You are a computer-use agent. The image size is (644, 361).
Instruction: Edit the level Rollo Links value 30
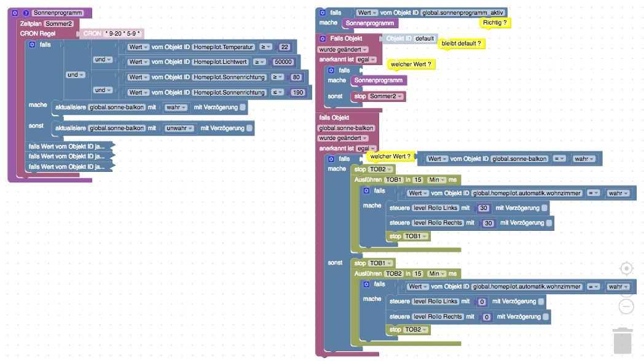point(484,208)
